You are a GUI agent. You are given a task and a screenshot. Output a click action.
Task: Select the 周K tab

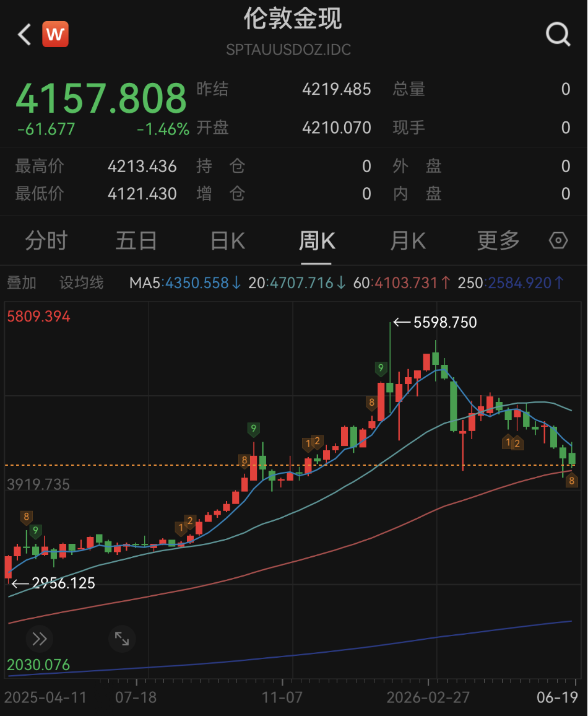click(x=316, y=241)
